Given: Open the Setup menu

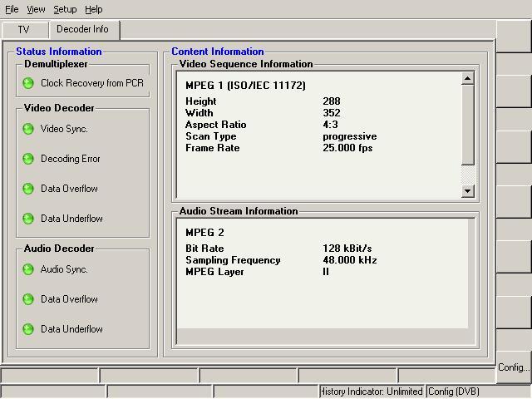Looking at the screenshot, I should (x=65, y=9).
